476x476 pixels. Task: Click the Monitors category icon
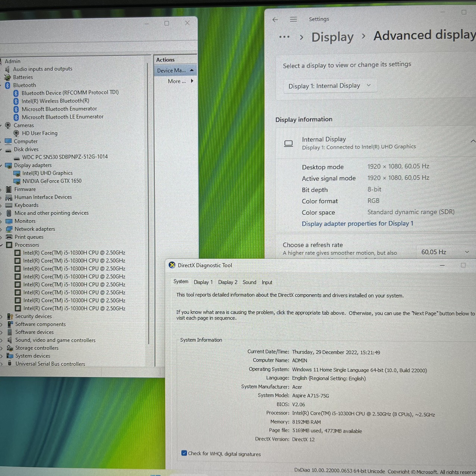click(9, 221)
